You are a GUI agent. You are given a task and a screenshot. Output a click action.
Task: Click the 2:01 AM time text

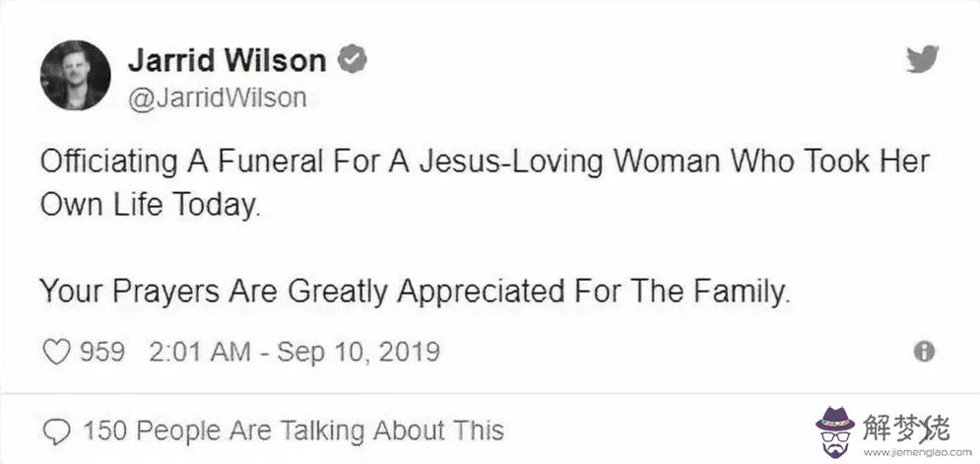click(200, 352)
